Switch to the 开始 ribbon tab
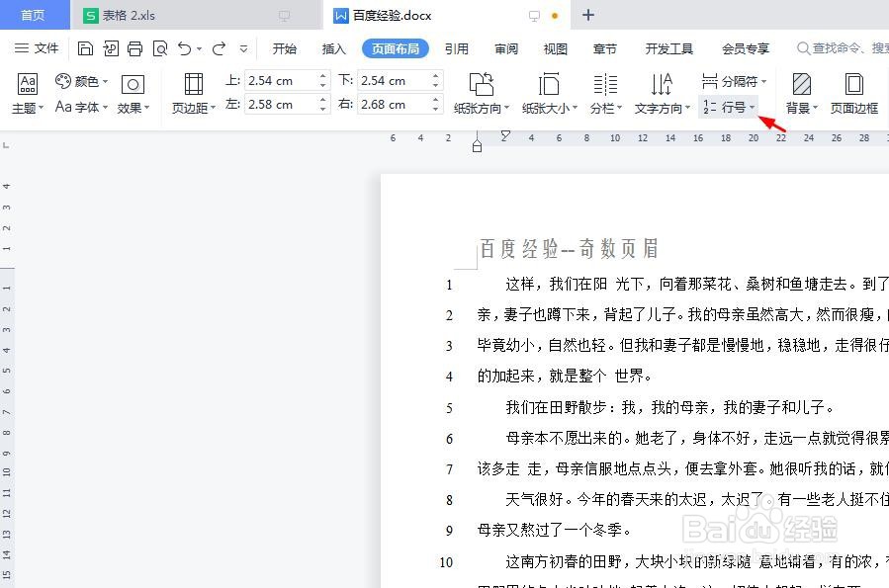Viewport: 889px width, 588px height. coord(285,48)
